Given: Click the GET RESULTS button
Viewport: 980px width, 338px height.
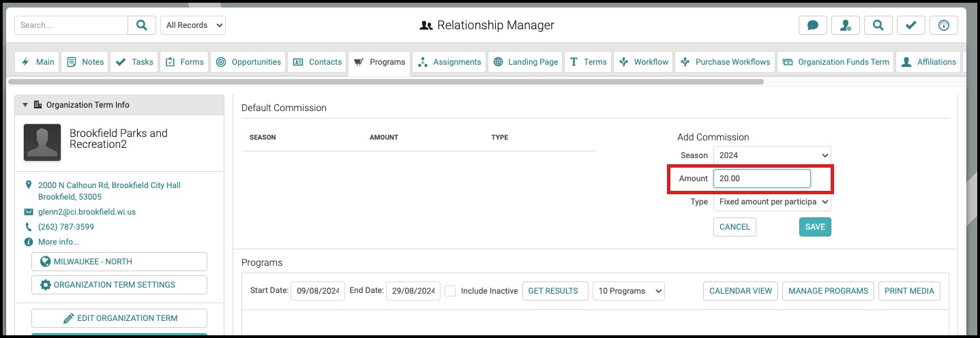Looking at the screenshot, I should [x=555, y=291].
